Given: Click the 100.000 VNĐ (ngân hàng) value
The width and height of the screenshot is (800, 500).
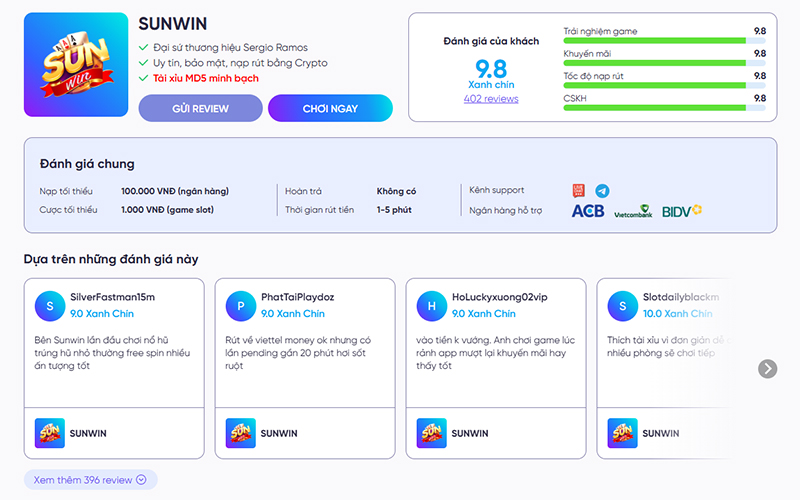Looking at the screenshot, I should (175, 191).
